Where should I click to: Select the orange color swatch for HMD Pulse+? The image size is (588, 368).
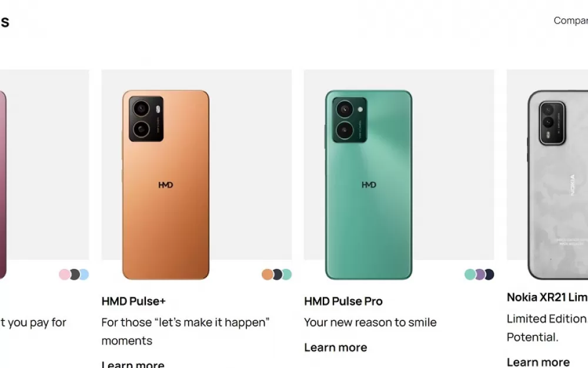point(267,274)
